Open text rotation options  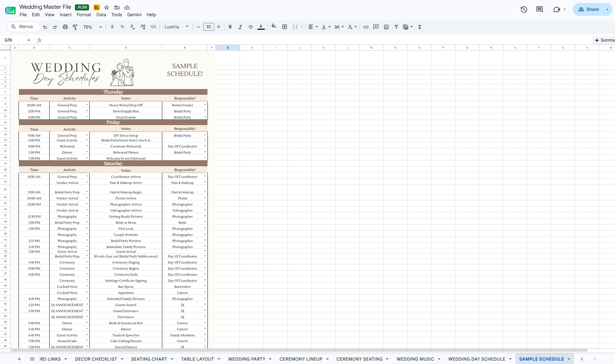[x=352, y=27]
